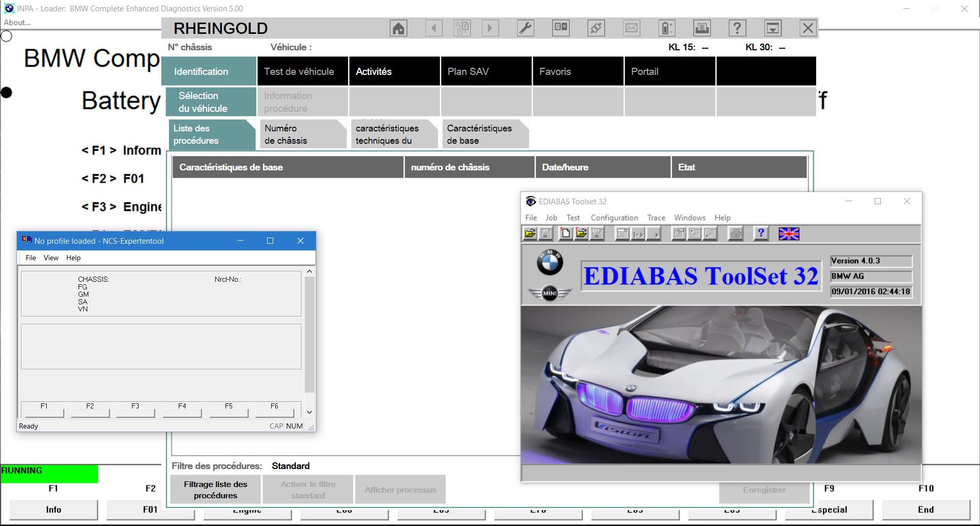Screen dimensions: 980x526
Task: Select Identification tab in Rheingold
Action: point(209,71)
